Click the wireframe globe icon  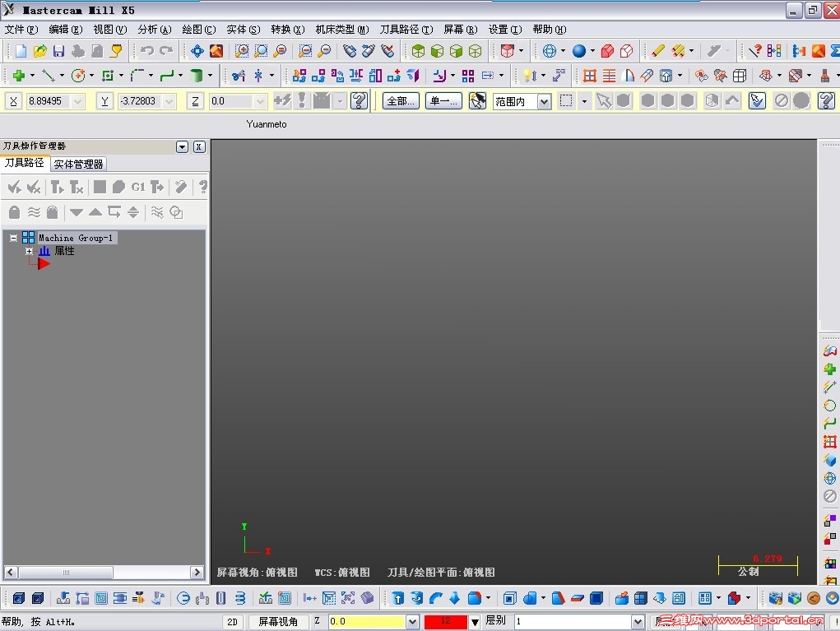[x=549, y=51]
